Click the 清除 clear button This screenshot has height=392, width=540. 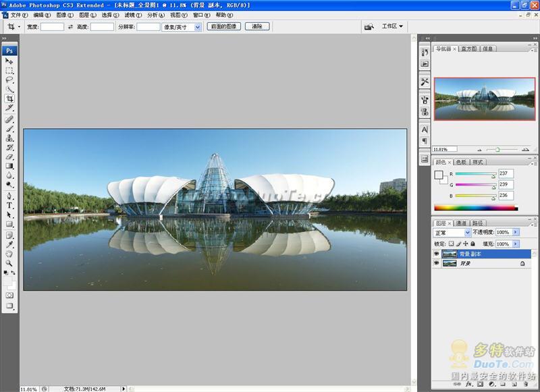[257, 27]
